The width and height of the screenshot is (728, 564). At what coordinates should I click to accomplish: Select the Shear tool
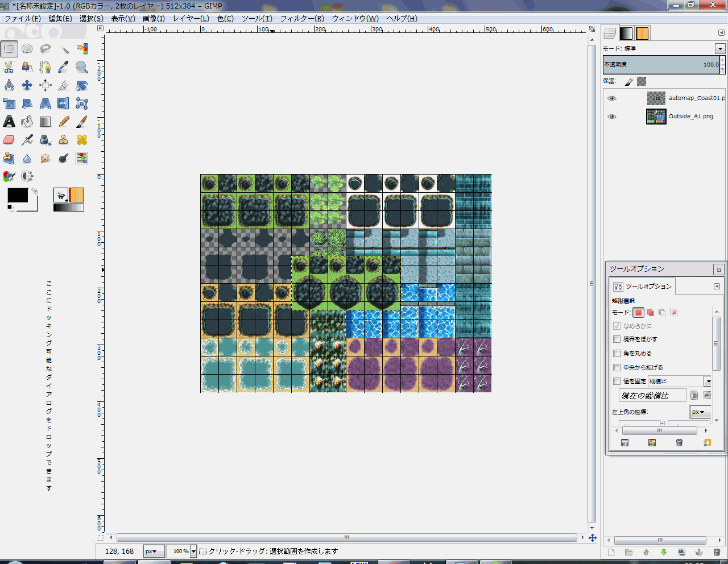coord(27,104)
